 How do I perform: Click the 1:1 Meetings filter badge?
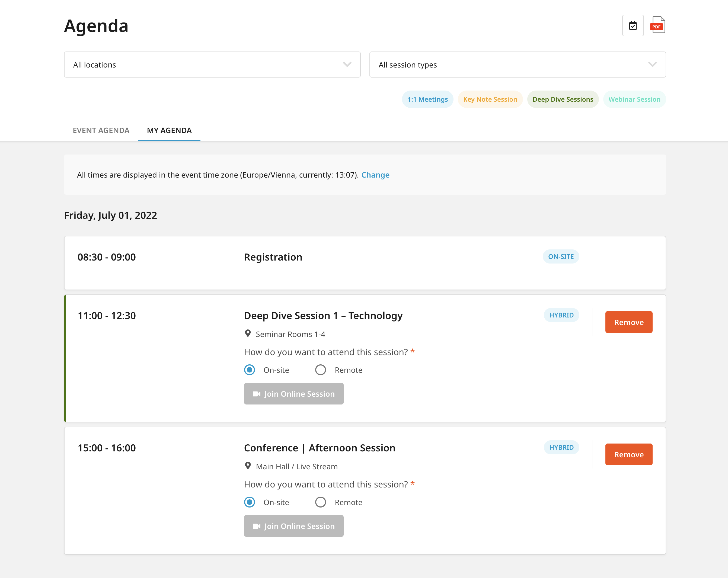click(x=427, y=99)
